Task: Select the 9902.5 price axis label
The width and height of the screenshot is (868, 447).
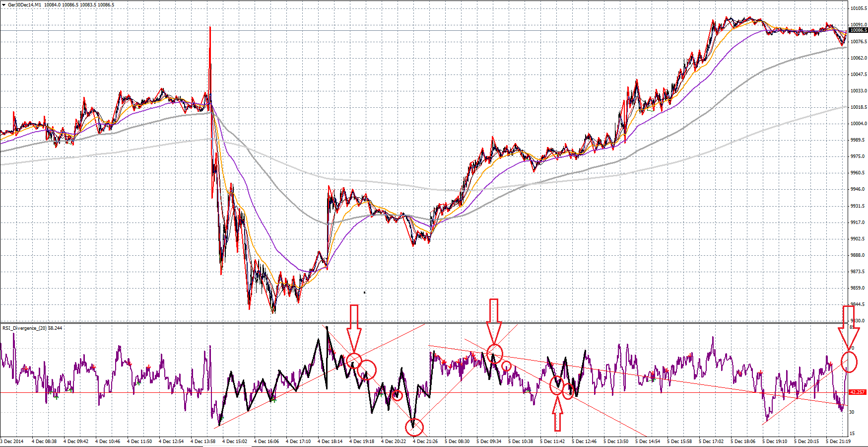Action: [858, 239]
